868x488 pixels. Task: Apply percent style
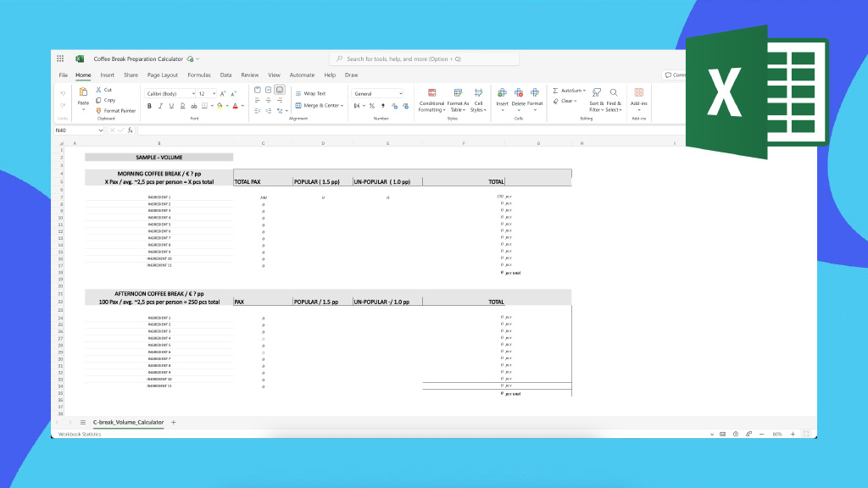[372, 106]
